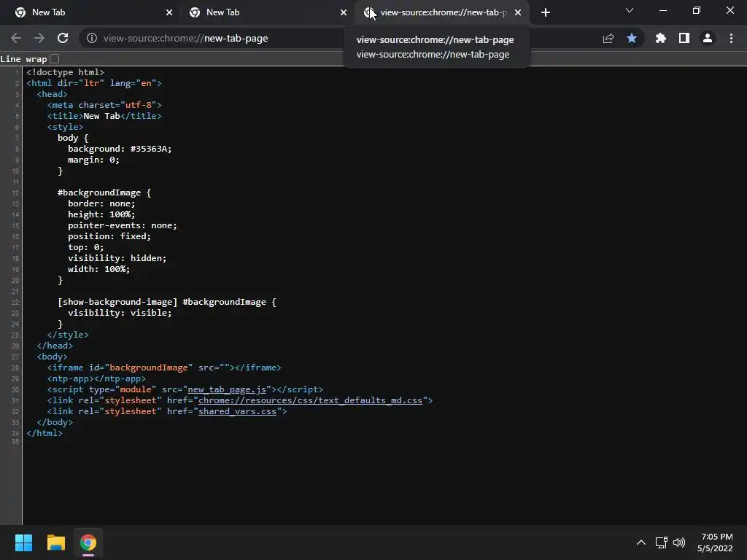Enable the Line wrap checkbox
Image resolution: width=747 pixels, height=560 pixels.
click(54, 58)
